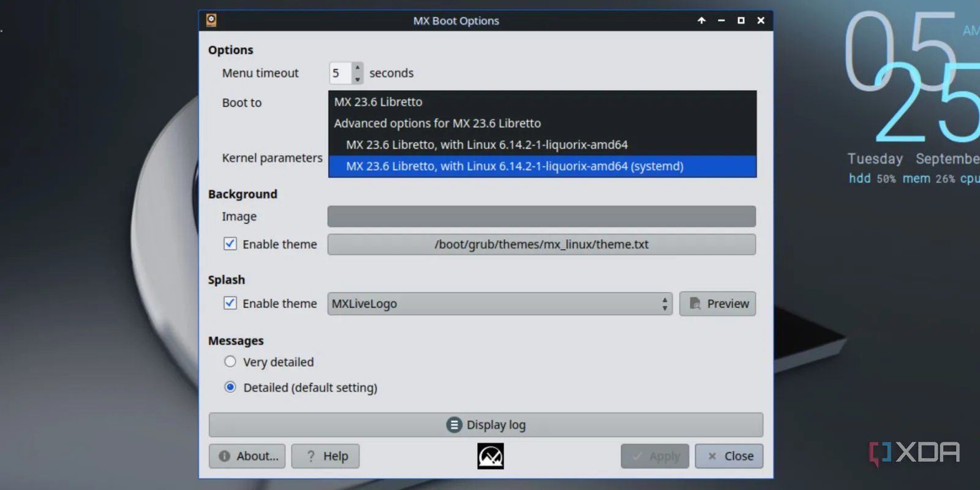Image resolution: width=980 pixels, height=490 pixels.
Task: Choose MX 23.6 Libretto boot entry
Action: point(378,102)
